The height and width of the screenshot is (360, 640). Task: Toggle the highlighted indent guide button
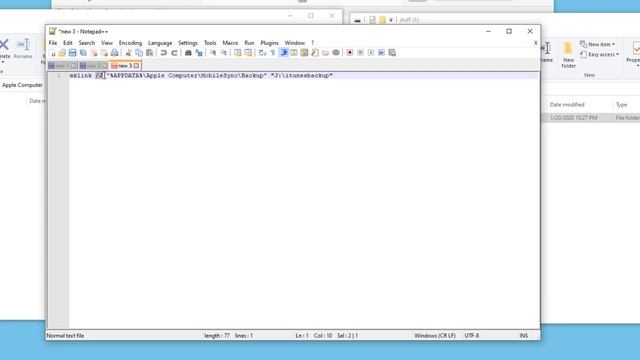(284, 53)
